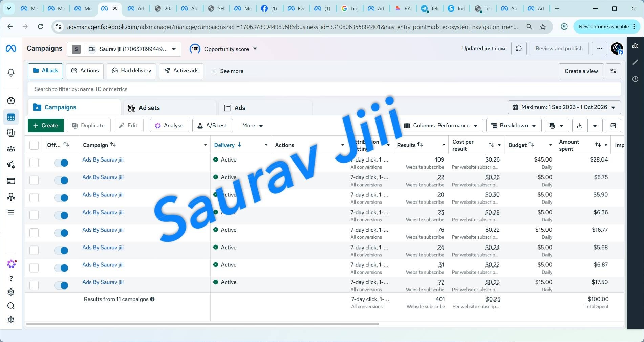Image resolution: width=644 pixels, height=342 pixels.
Task: Open campaign link in the $28.04 row
Action: tap(103, 159)
